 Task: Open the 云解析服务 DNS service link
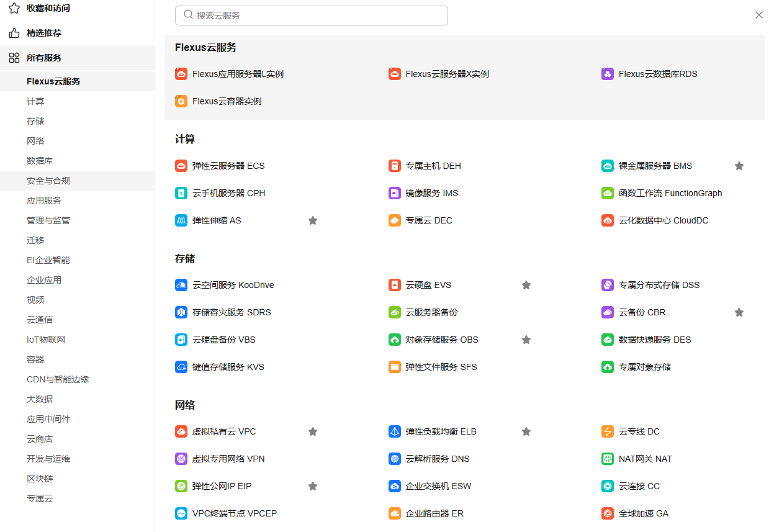pyautogui.click(x=438, y=459)
